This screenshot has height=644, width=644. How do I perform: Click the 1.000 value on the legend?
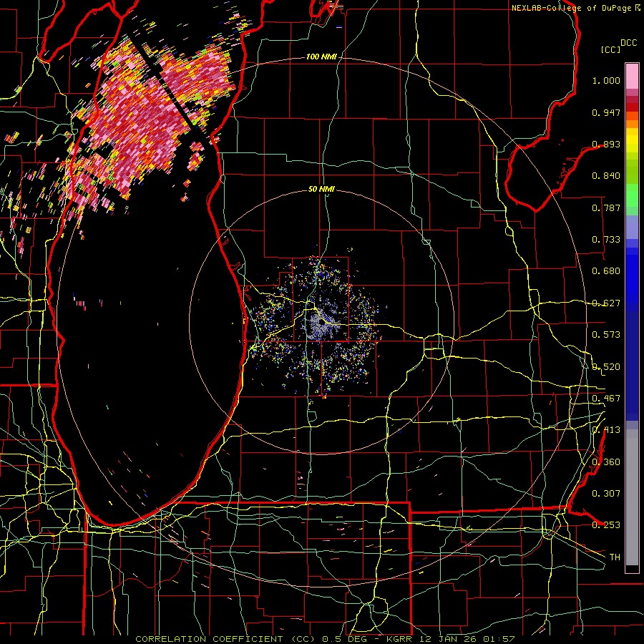pyautogui.click(x=606, y=80)
